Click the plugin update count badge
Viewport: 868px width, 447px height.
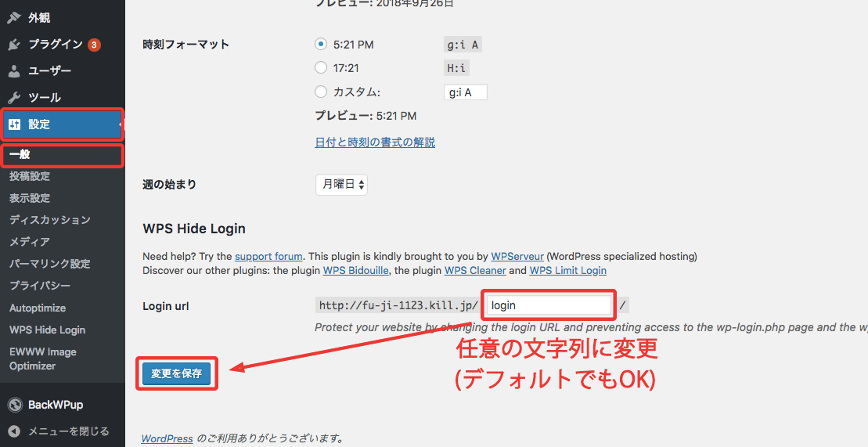pos(94,45)
